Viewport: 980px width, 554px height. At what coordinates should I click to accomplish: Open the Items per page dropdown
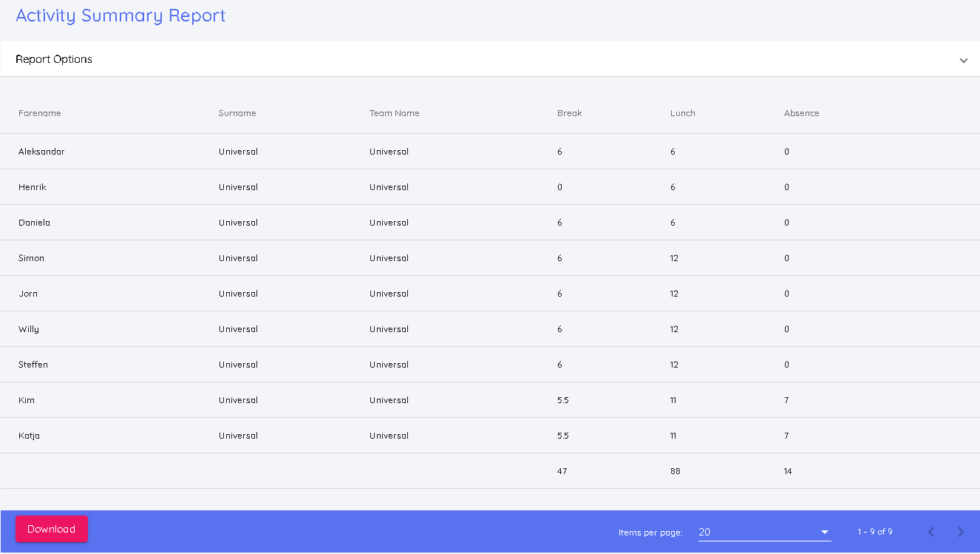764,532
